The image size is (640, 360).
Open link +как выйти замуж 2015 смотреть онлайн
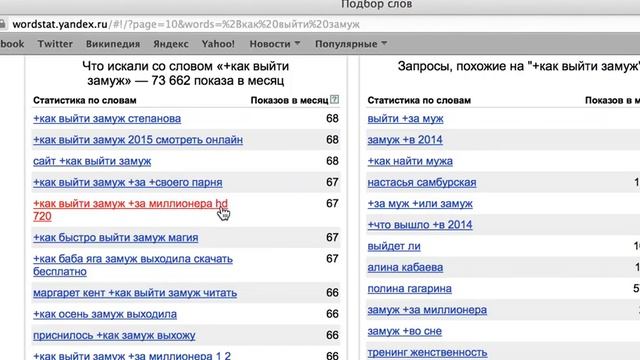[x=138, y=140]
